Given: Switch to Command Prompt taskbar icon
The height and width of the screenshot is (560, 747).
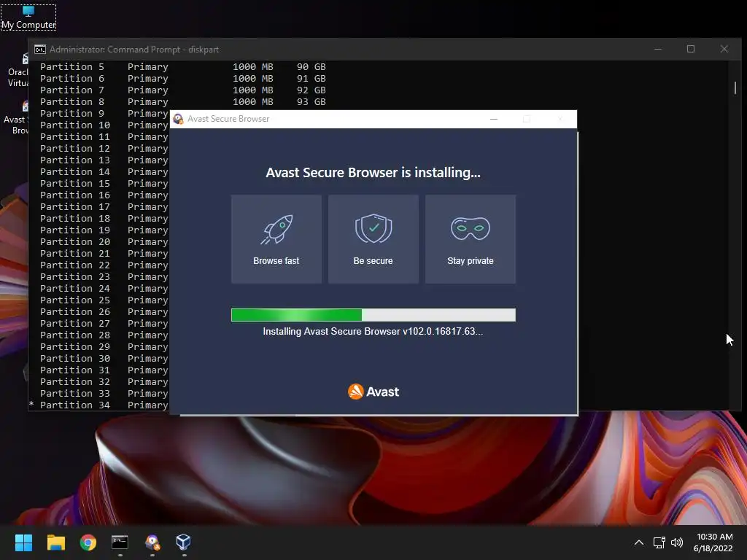Looking at the screenshot, I should point(120,542).
